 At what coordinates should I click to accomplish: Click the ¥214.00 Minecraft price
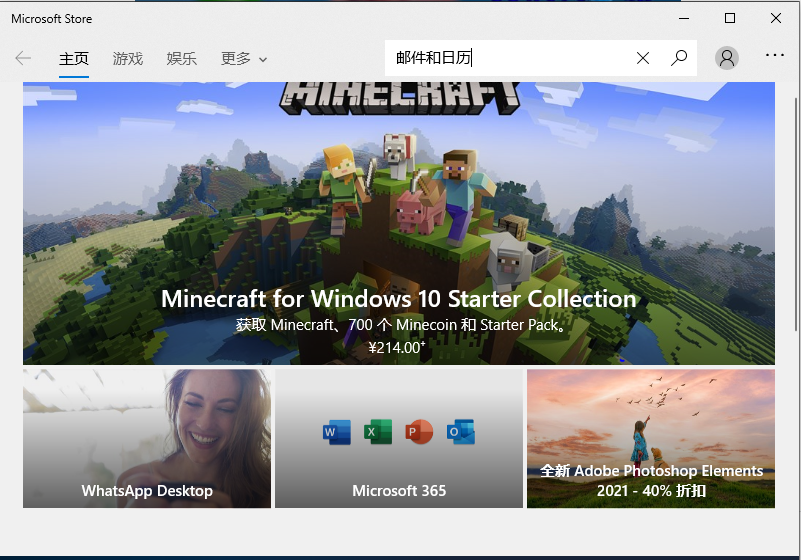tap(397, 348)
